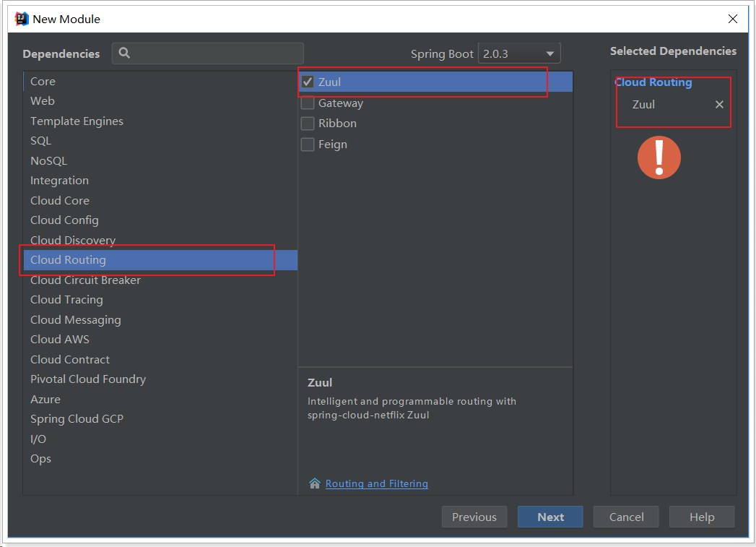Click the IntelliJ logo in title bar
This screenshot has height=547, width=756.
pyautogui.click(x=22, y=19)
